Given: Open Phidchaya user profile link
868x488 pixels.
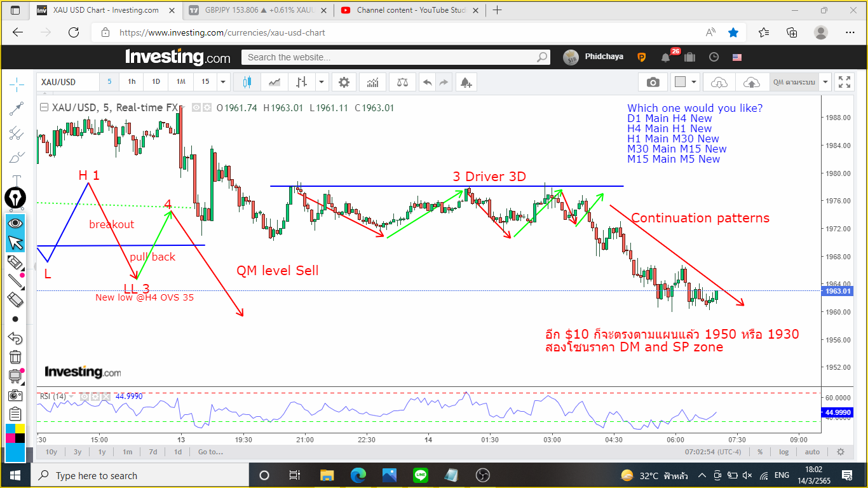Looking at the screenshot, I should (x=604, y=57).
